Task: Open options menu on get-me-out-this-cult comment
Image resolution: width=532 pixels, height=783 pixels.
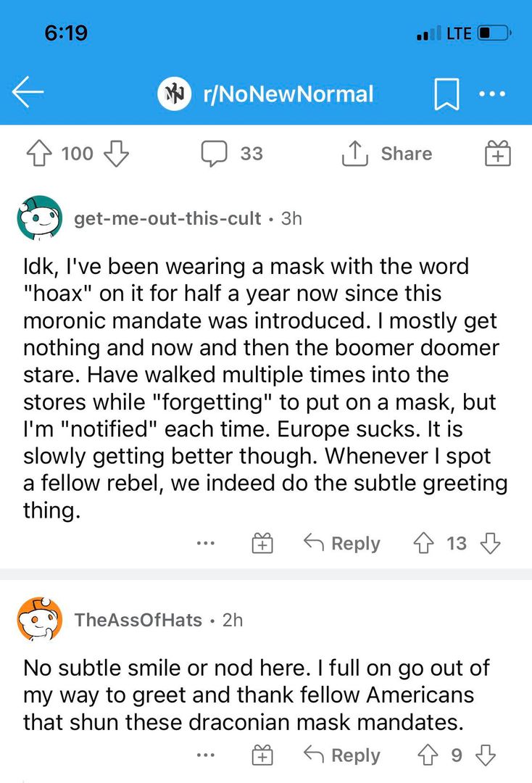Action: pos(206,543)
